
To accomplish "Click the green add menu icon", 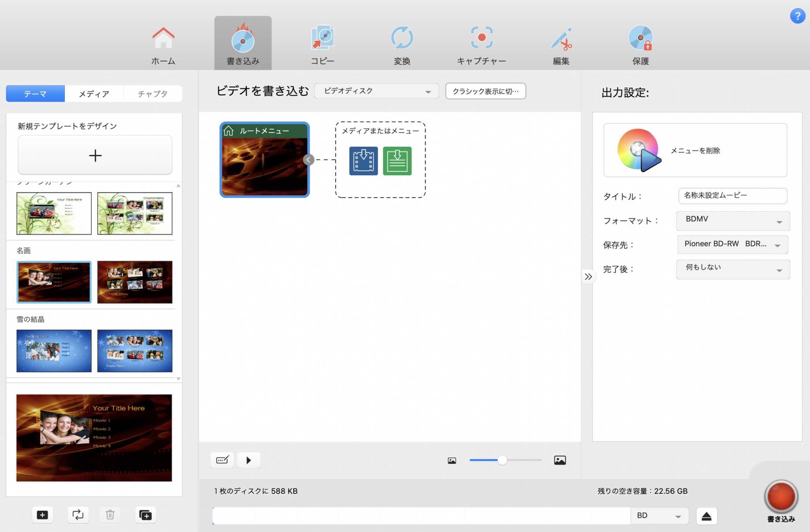I will click(x=397, y=161).
